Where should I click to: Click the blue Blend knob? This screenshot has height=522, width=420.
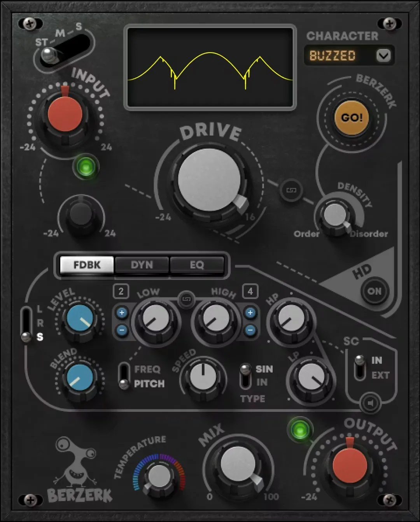click(x=80, y=378)
